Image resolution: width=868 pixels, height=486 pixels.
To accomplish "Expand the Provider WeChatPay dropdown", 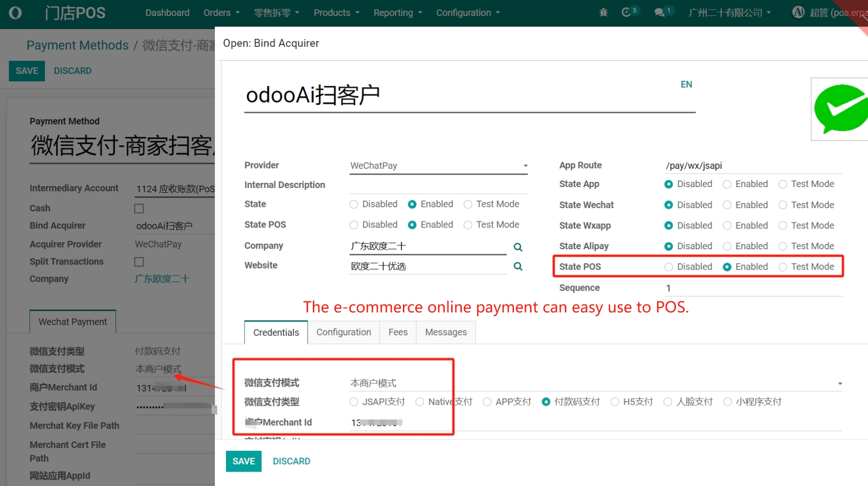I will click(x=439, y=166).
